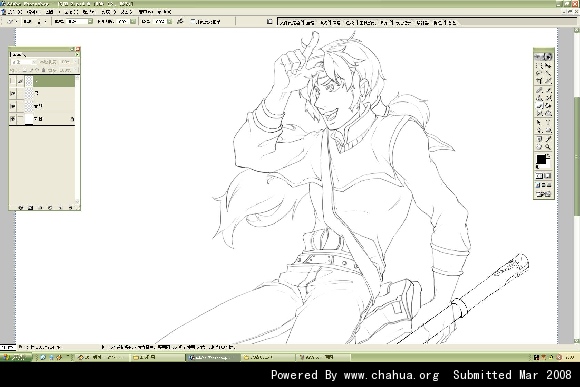Select the Magic Wand tool
This screenshot has height=387, width=580.
coord(549,73)
